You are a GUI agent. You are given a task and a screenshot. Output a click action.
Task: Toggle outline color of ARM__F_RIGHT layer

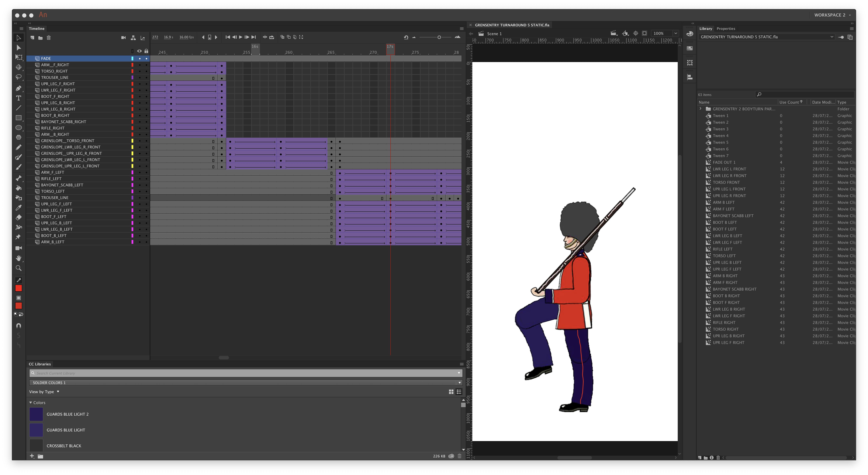132,65
